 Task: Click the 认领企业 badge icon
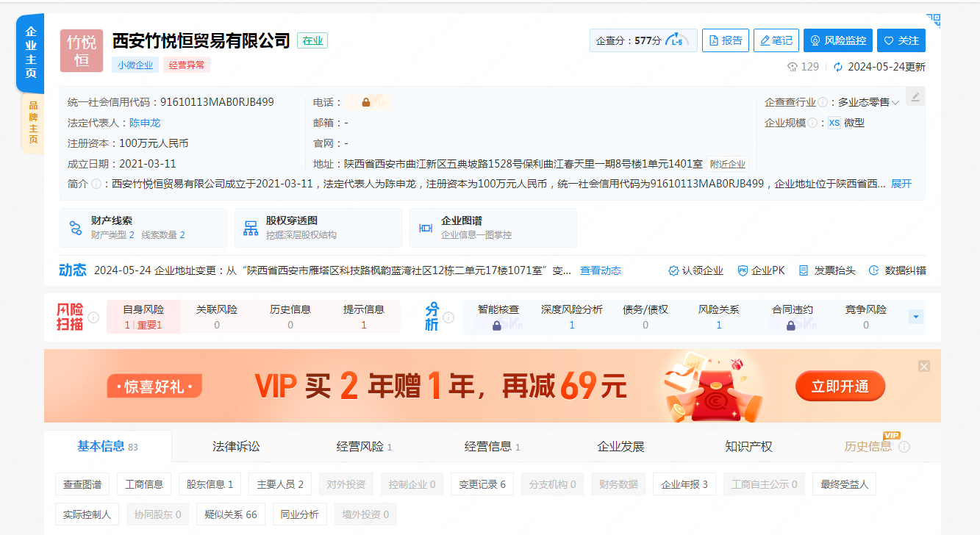(x=673, y=270)
